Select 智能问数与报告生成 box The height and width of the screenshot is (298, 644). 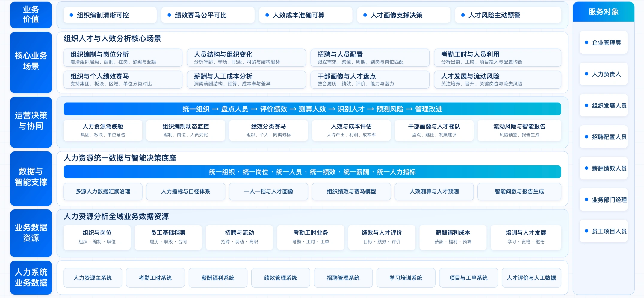(519, 191)
